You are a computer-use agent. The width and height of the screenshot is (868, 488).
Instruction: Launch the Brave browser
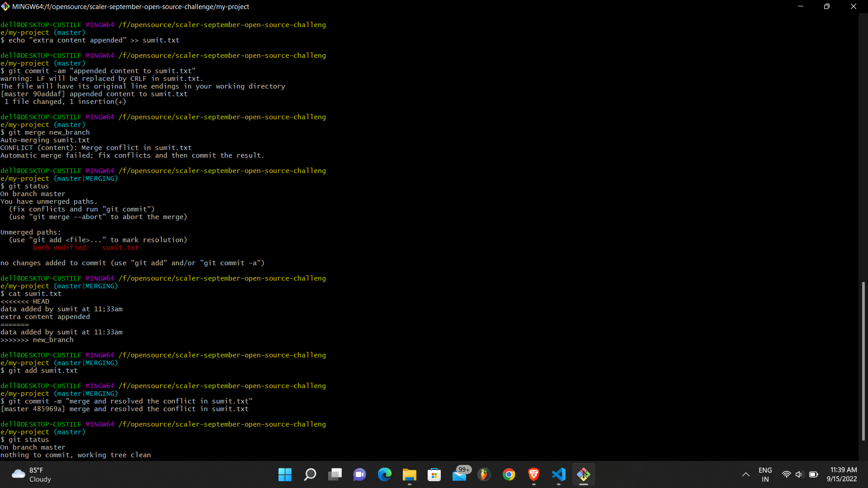[x=534, y=475]
